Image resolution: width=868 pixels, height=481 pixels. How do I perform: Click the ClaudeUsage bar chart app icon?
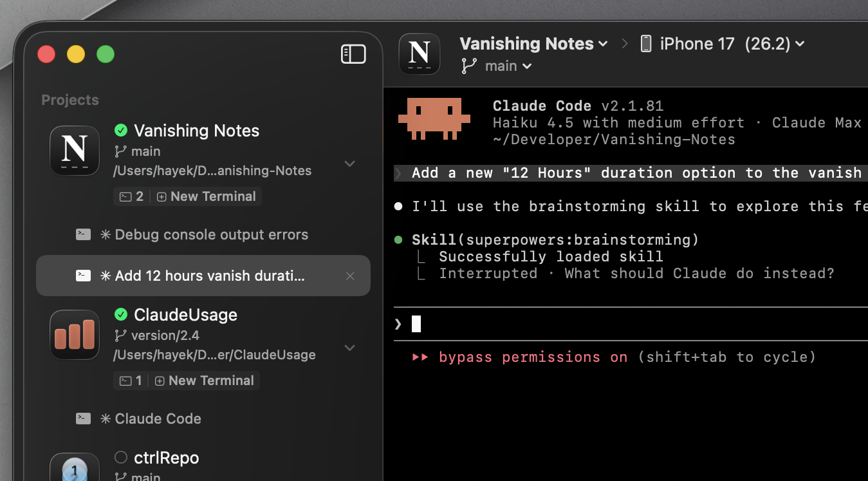pos(75,335)
